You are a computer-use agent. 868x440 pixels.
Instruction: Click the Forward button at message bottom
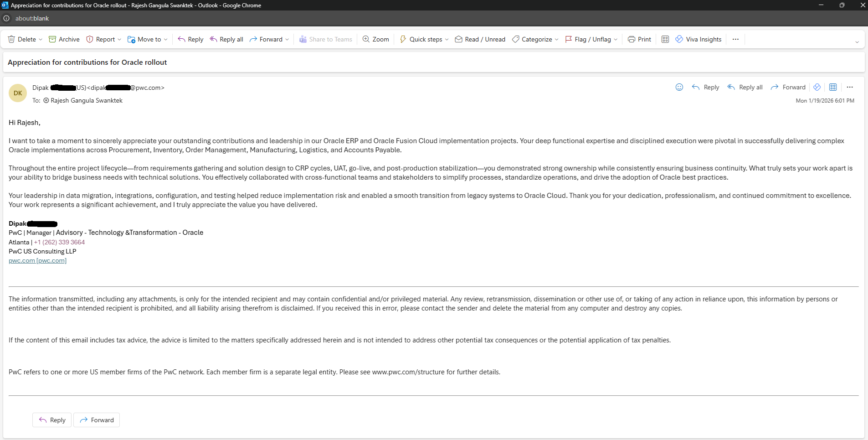point(97,420)
